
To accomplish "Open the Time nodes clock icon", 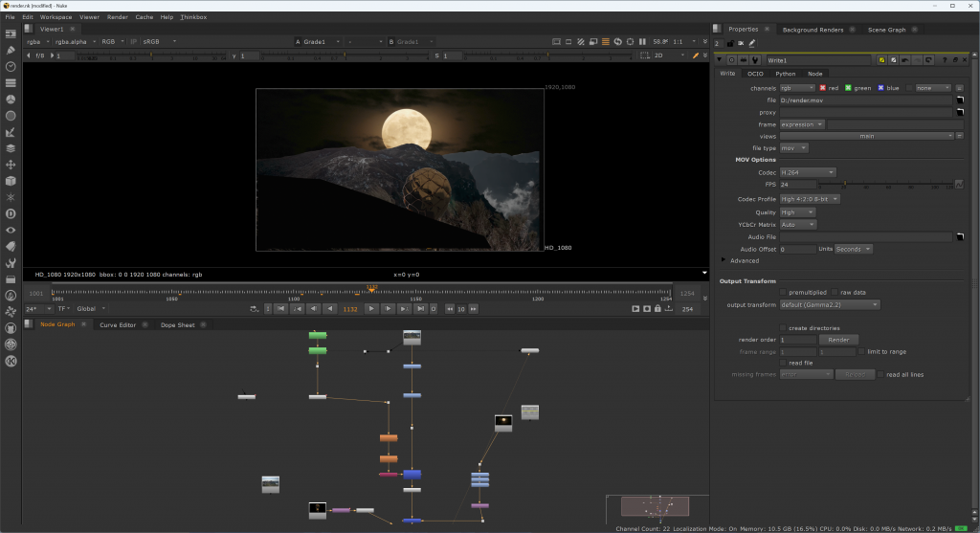I will point(11,66).
